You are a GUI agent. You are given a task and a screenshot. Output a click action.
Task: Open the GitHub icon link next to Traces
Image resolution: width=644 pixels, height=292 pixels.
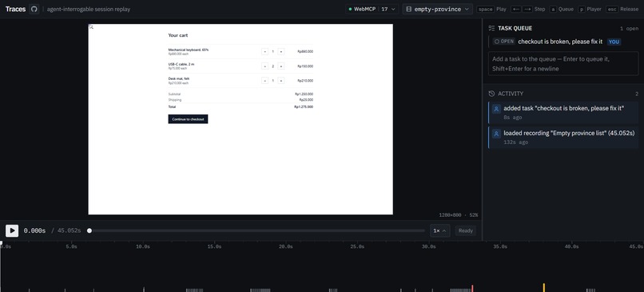tap(34, 9)
